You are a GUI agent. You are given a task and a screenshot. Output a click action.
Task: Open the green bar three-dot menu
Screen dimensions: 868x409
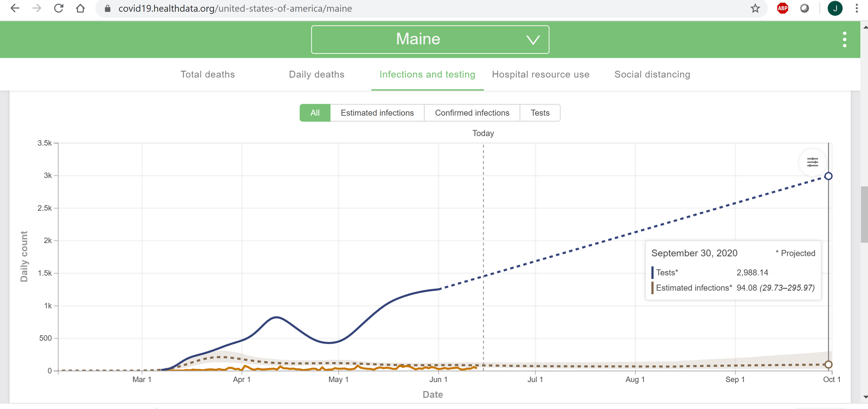pyautogui.click(x=844, y=39)
